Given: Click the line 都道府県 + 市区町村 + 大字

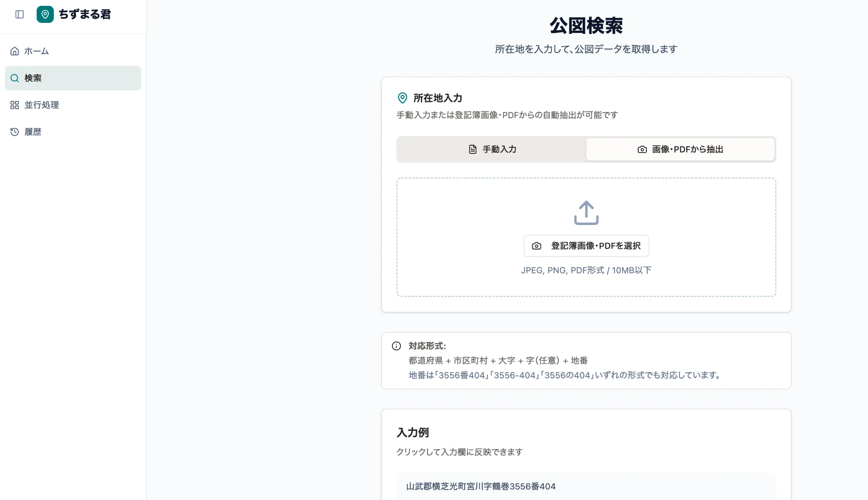Looking at the screenshot, I should point(498,361).
